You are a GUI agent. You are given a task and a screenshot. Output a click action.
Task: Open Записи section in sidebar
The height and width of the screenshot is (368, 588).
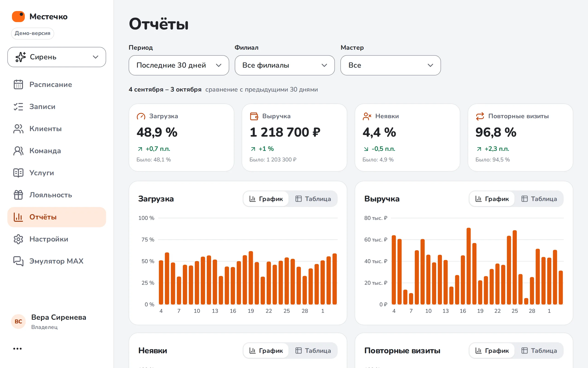[57, 106]
